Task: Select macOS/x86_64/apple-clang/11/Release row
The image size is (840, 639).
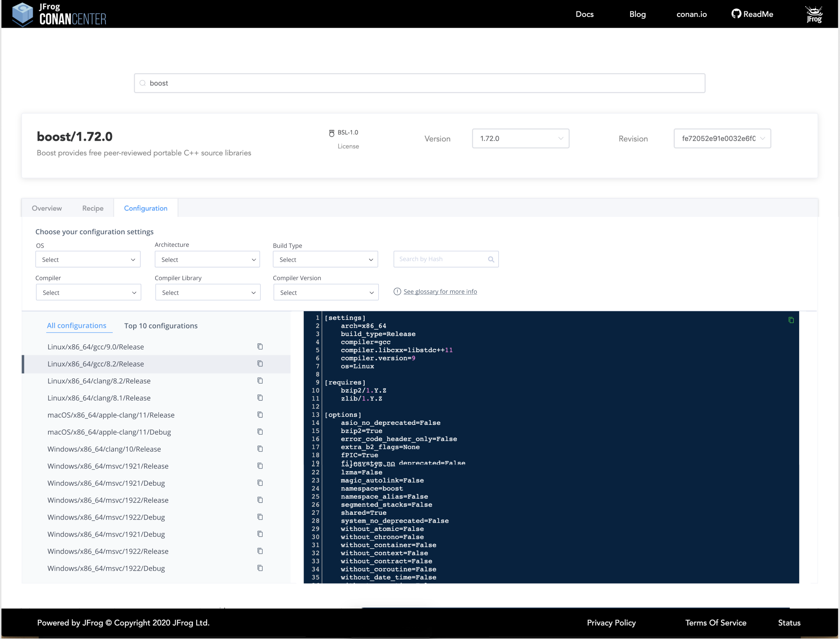Action: click(x=156, y=415)
